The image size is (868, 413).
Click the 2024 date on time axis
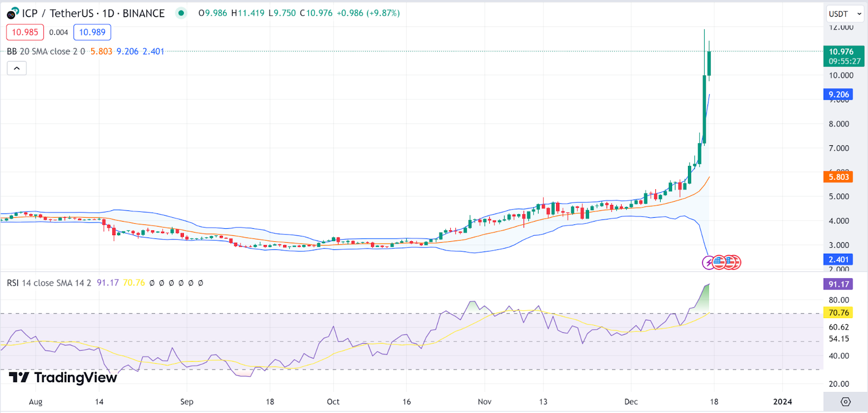point(782,402)
